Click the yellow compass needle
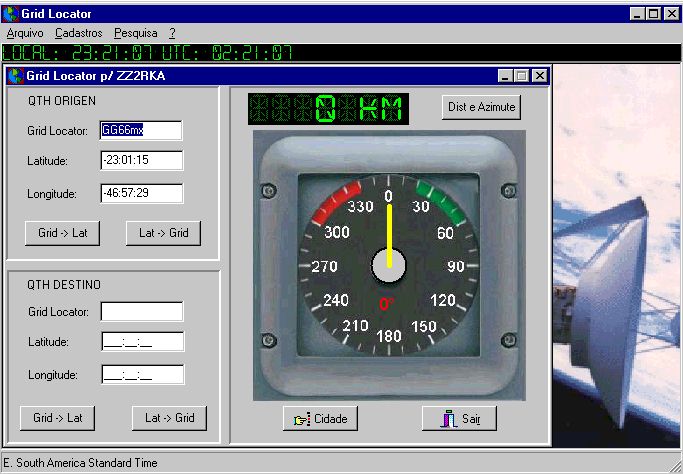Image resolution: width=683 pixels, height=474 pixels. (389, 235)
